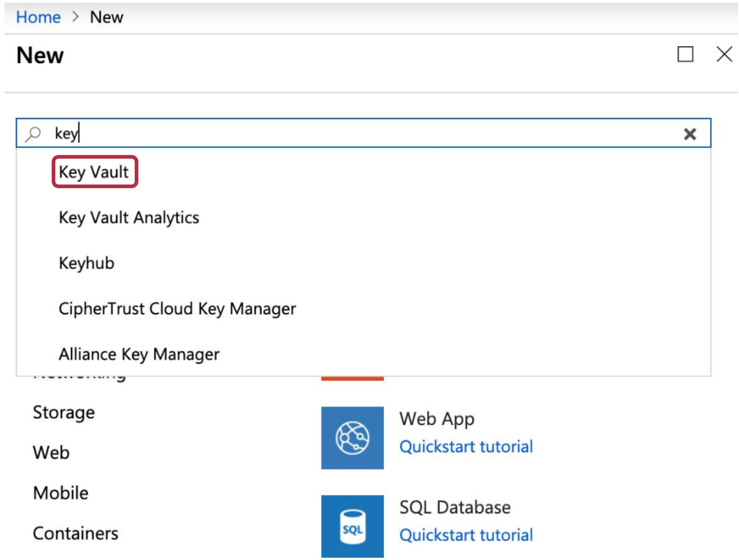This screenshot has width=739, height=560.
Task: Open Web App Quickstart tutorial link
Action: click(x=466, y=447)
